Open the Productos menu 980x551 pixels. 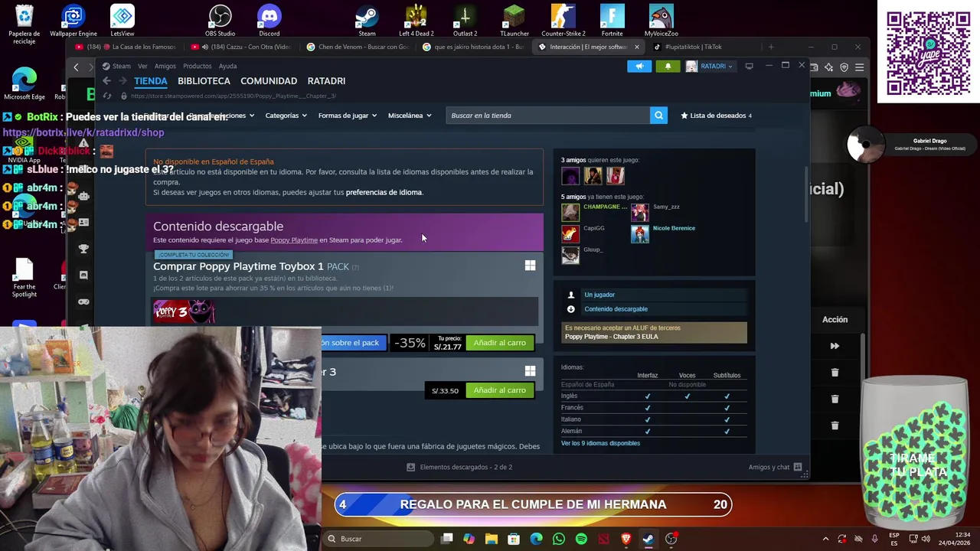click(197, 67)
